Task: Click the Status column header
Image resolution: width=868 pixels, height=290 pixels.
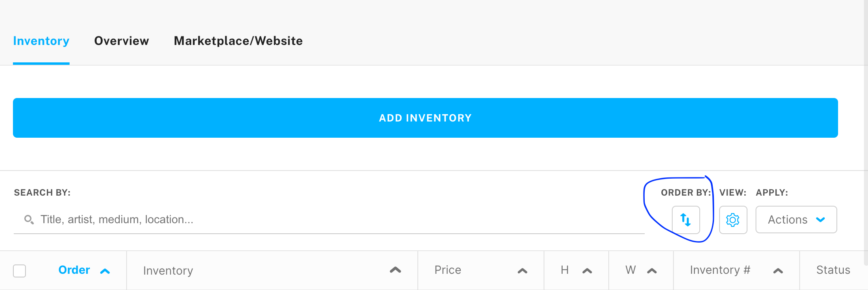Action: (x=833, y=270)
